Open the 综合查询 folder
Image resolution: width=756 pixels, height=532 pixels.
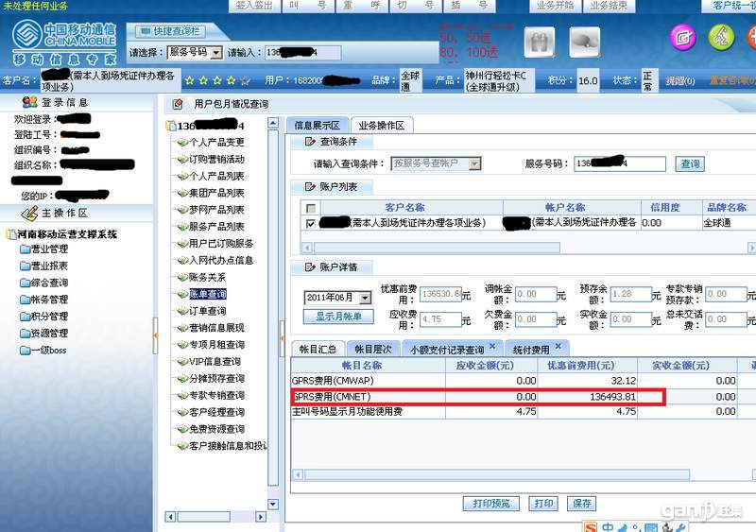(44, 283)
